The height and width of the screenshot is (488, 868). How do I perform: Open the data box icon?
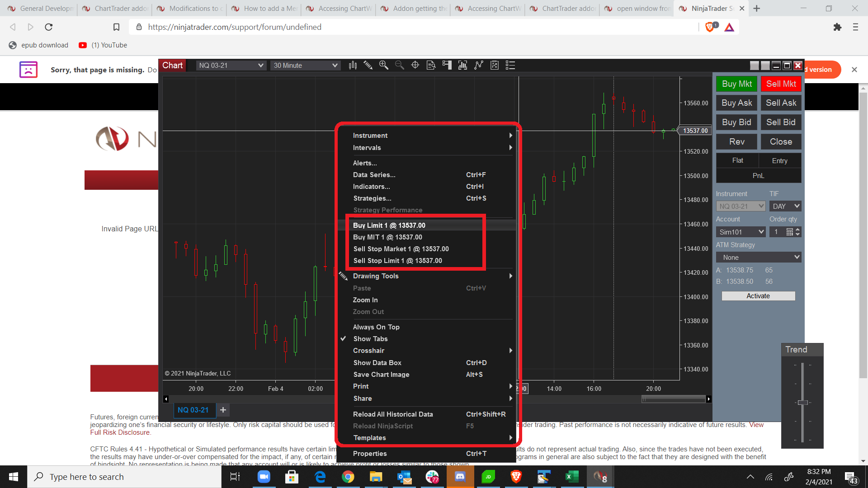pos(431,66)
